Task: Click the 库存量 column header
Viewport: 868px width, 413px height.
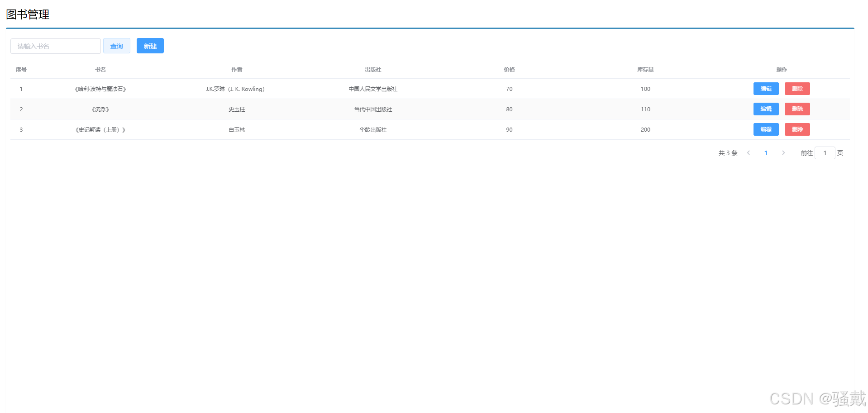Action: (645, 69)
